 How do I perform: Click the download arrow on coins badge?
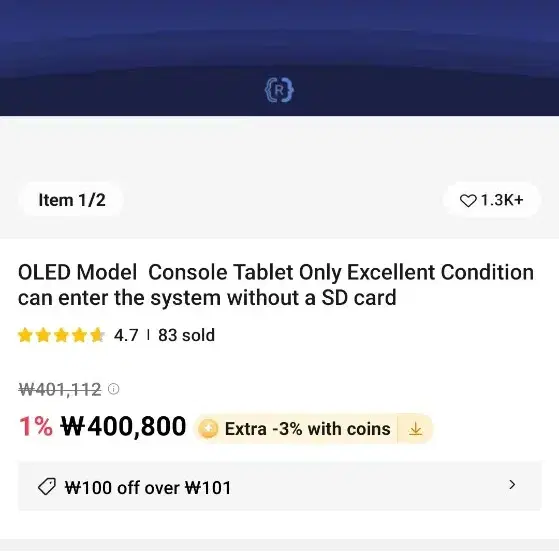coord(415,429)
